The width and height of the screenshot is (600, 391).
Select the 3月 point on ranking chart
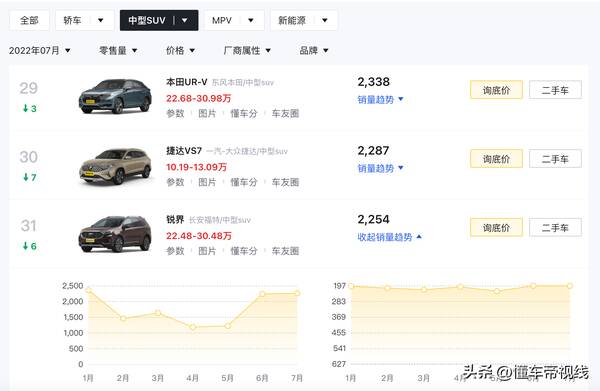(x=424, y=290)
